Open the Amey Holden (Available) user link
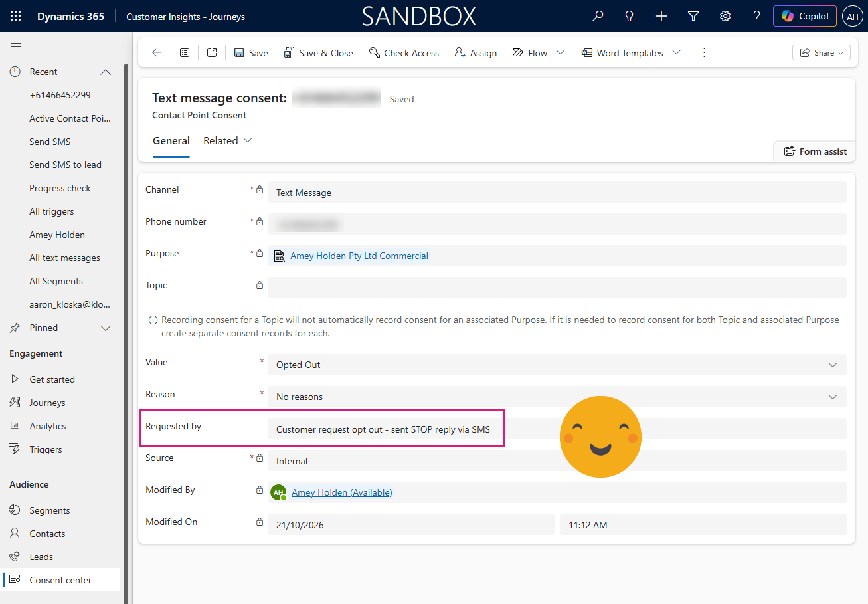This screenshot has width=868, height=604. click(x=342, y=492)
